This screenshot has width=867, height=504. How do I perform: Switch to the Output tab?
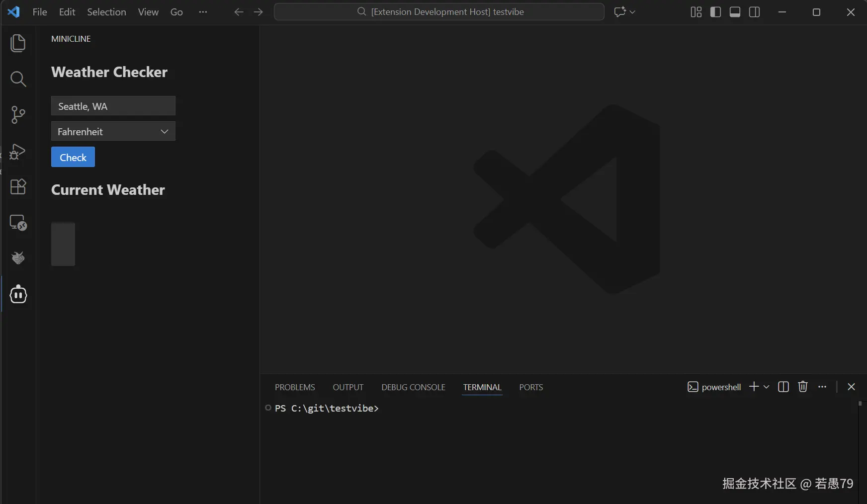(x=348, y=387)
